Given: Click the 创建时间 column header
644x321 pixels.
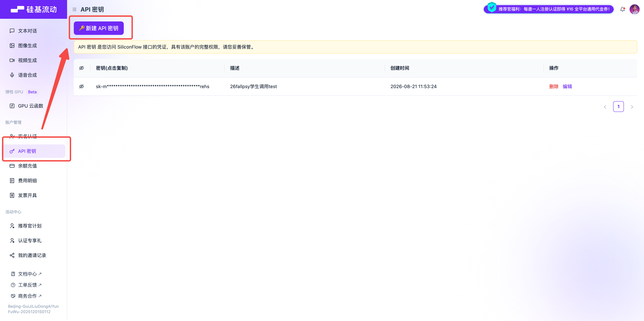Looking at the screenshot, I should 400,68.
